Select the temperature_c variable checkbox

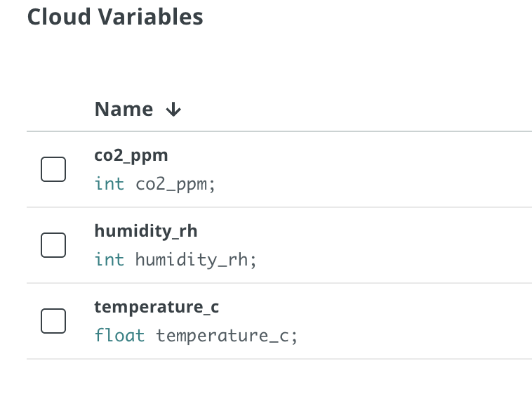[53, 321]
